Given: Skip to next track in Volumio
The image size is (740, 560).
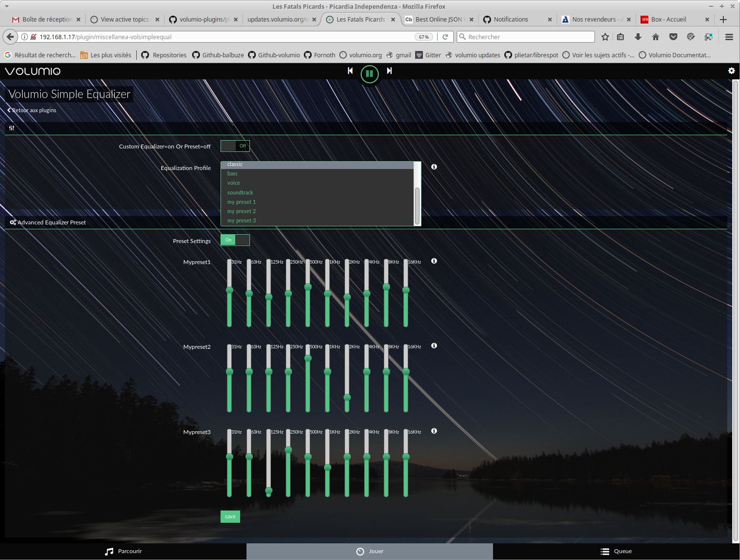Looking at the screenshot, I should coord(389,71).
